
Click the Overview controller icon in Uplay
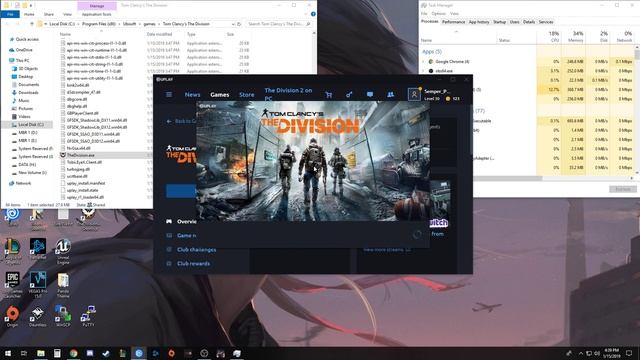coord(169,222)
